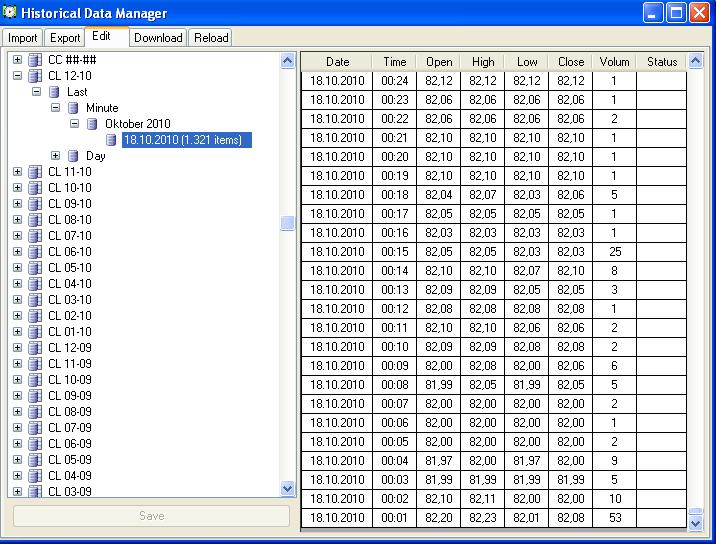Click database icon of CL 12-09
Image resolution: width=716 pixels, height=544 pixels.
point(35,348)
